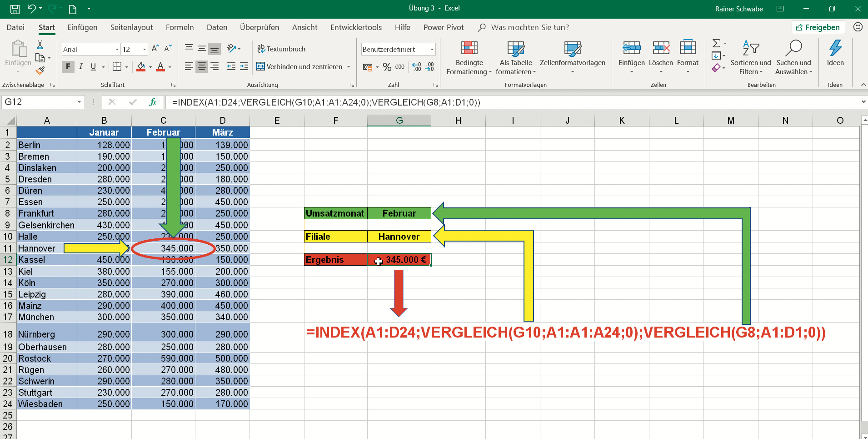Click the AutoSum sigma icon
The image size is (868, 439).
point(716,43)
